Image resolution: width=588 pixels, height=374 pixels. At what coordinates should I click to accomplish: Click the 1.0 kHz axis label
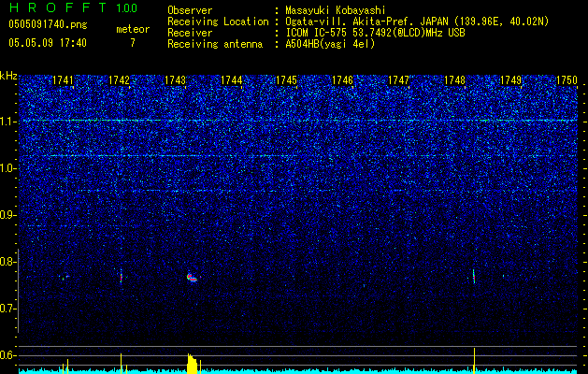point(7,168)
